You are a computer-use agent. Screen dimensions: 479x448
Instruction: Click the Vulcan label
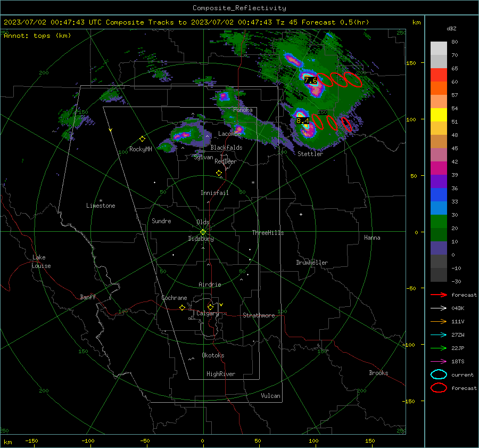pos(270,396)
